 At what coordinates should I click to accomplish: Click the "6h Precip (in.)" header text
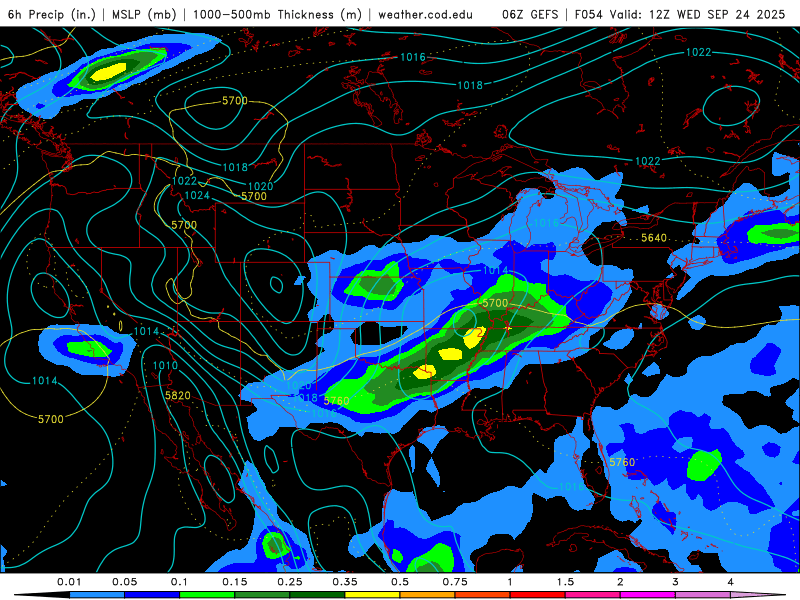pos(52,14)
